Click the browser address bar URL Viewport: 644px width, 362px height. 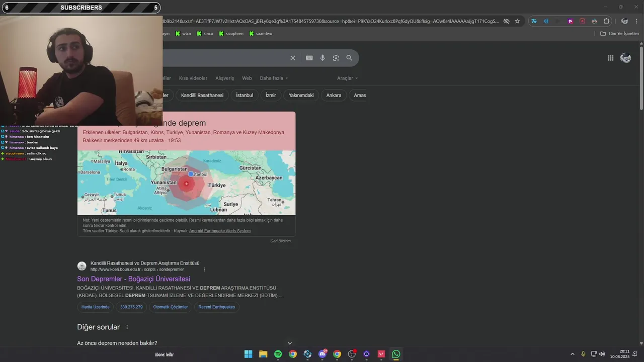(x=330, y=21)
